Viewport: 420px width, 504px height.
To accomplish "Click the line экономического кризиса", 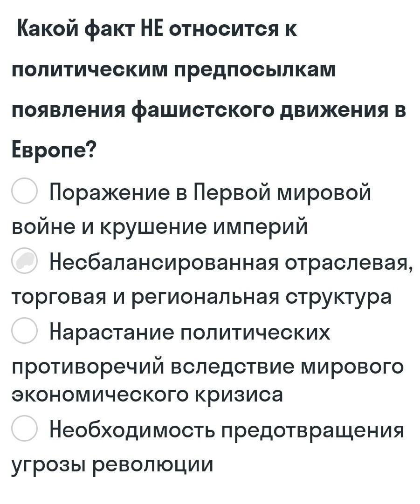I will [147, 395].
